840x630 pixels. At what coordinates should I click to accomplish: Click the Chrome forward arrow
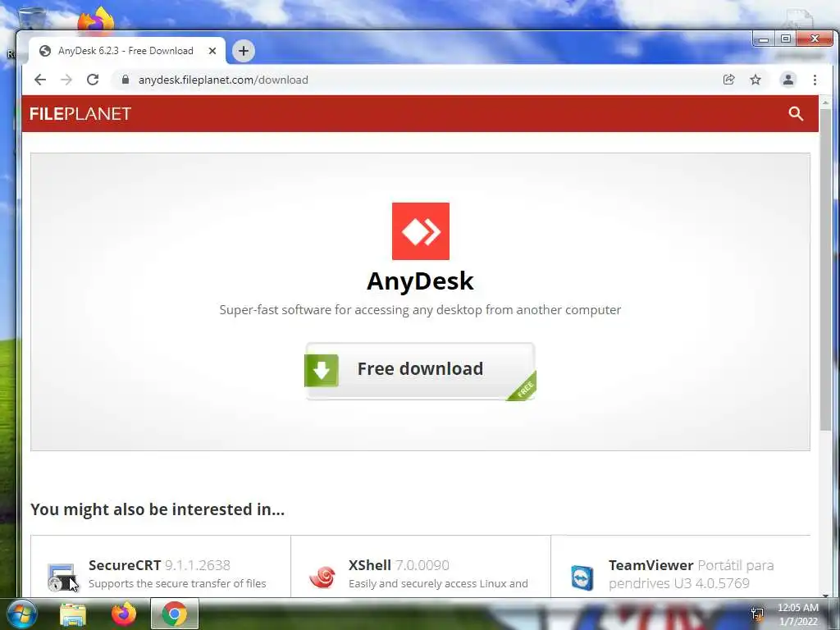66,80
